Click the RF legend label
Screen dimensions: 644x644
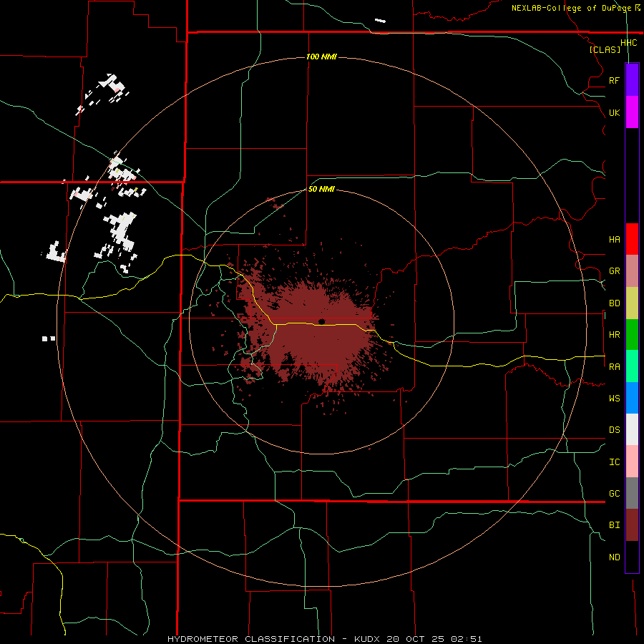click(x=614, y=80)
